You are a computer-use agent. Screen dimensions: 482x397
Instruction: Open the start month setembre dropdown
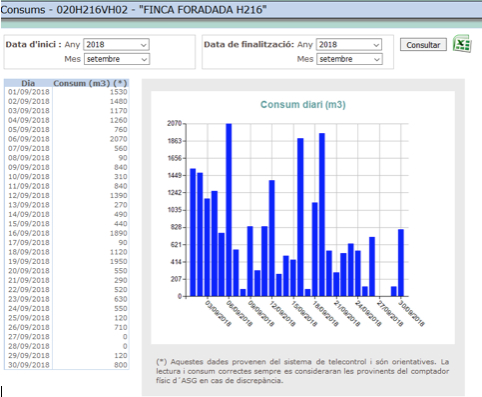coord(116,59)
